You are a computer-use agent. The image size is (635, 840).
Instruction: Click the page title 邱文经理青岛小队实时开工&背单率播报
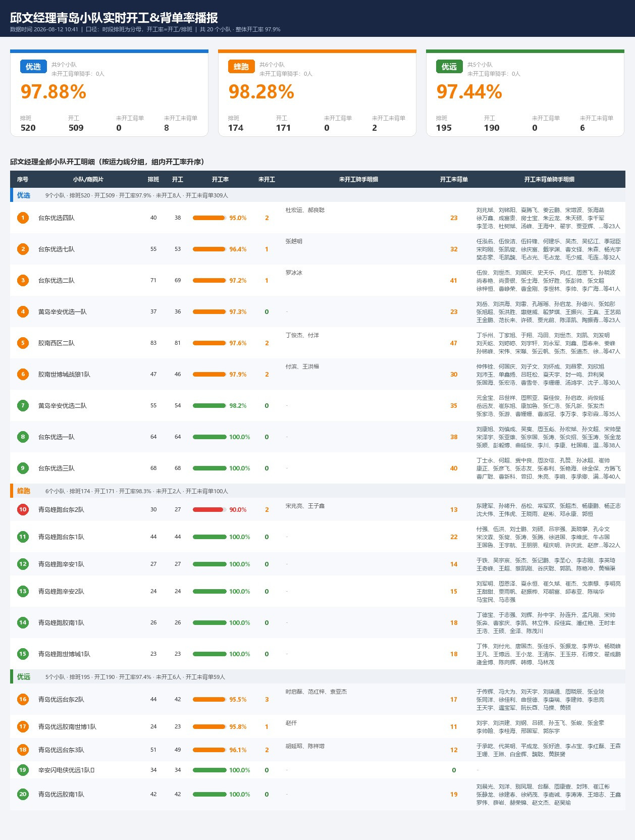coord(114,18)
